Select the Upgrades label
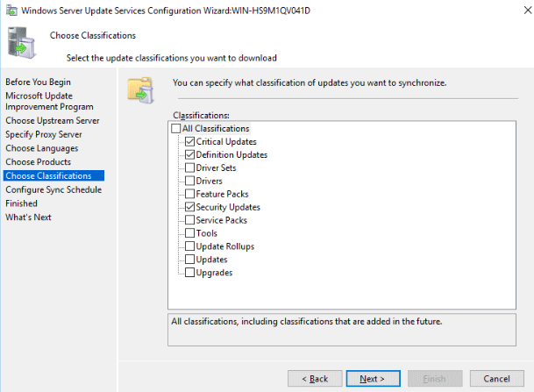 point(214,273)
